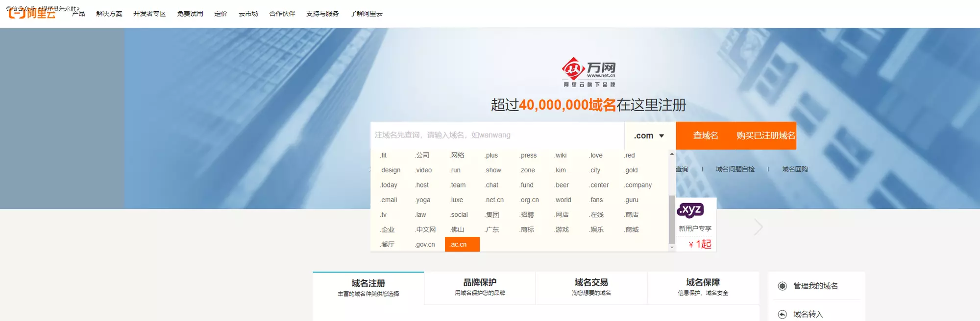The image size is (980, 321).
Task: Advance promo carousel with right chevron
Action: point(758,227)
